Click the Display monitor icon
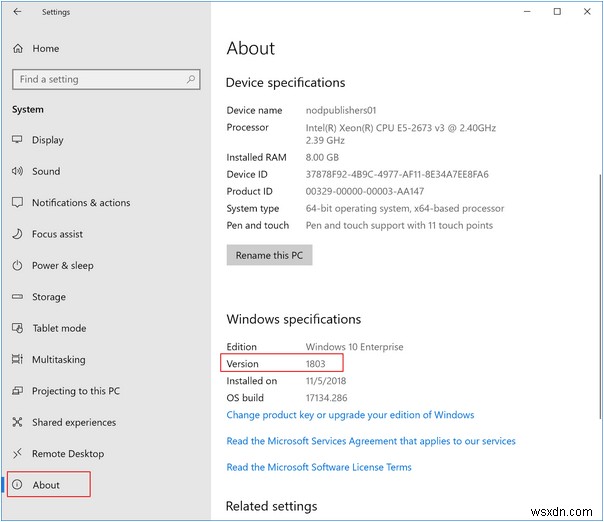This screenshot has width=604, height=522. 17,140
